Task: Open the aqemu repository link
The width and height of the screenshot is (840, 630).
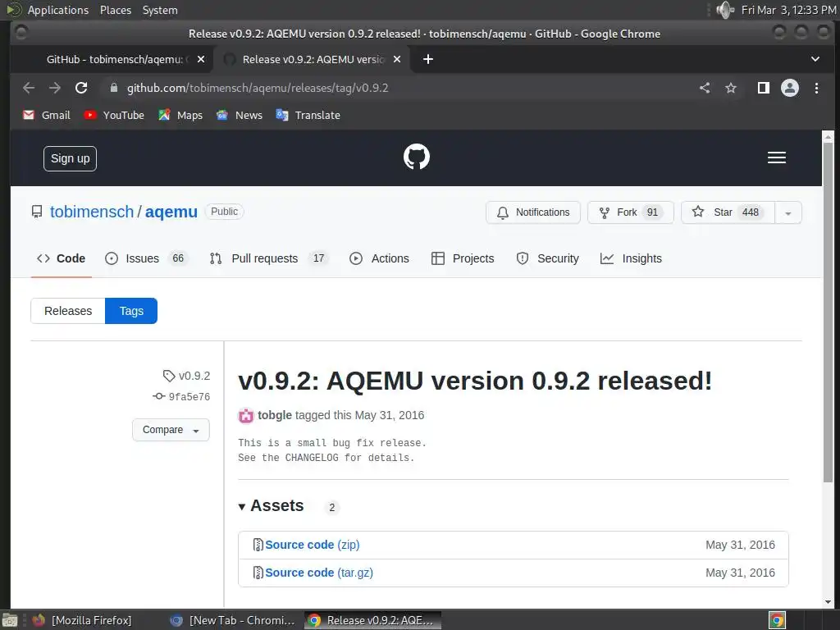Action: tap(171, 212)
